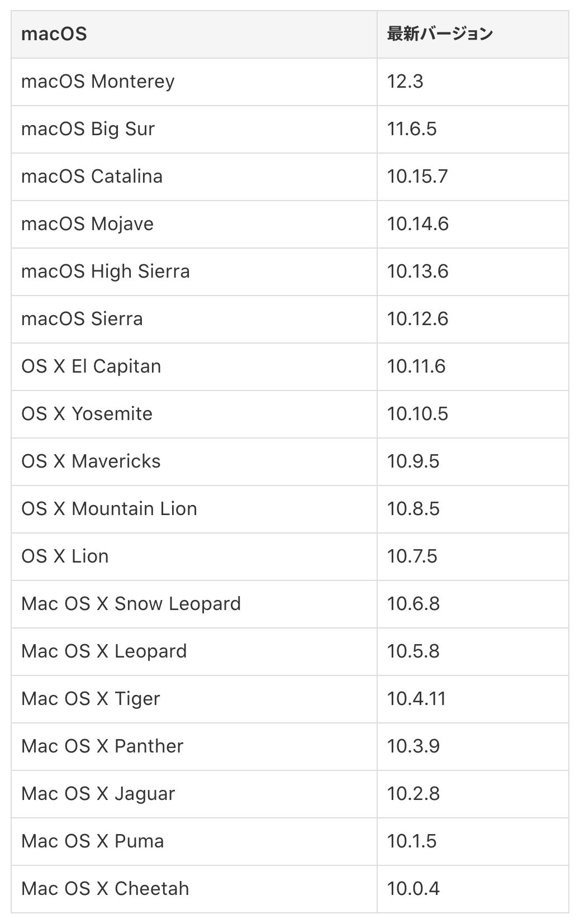Select the OS X Mountain Lion row
580x924 pixels.
pyautogui.click(x=109, y=509)
